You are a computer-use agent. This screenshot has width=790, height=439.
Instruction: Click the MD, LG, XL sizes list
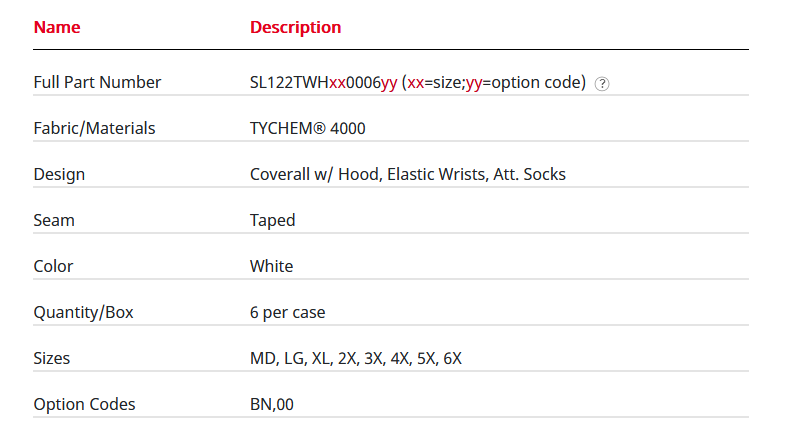355,358
